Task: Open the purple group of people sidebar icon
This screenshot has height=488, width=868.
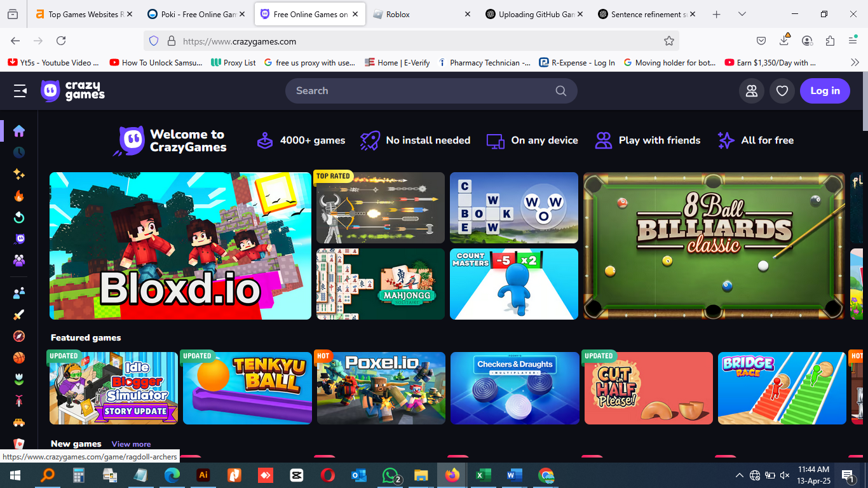Action: coord(19,261)
